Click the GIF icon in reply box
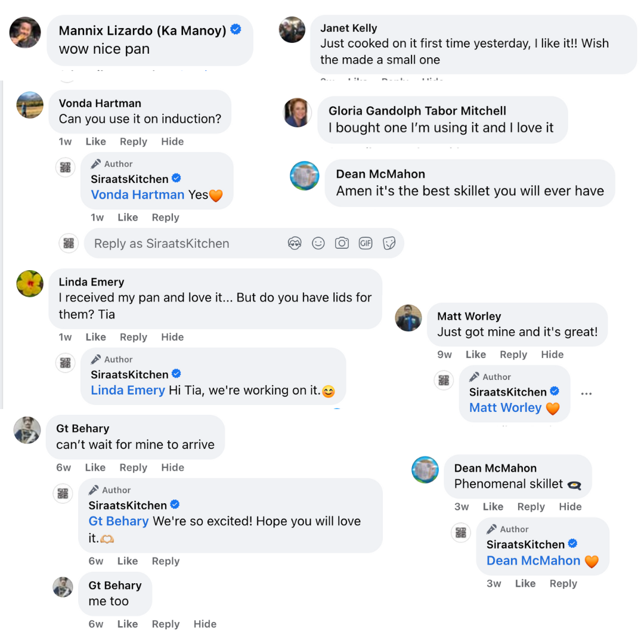The image size is (644, 644). pos(366,243)
